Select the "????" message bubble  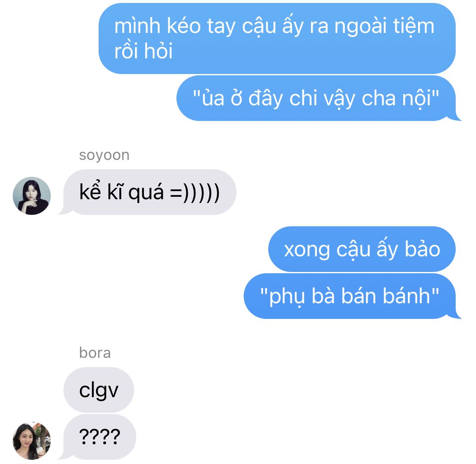[98, 437]
